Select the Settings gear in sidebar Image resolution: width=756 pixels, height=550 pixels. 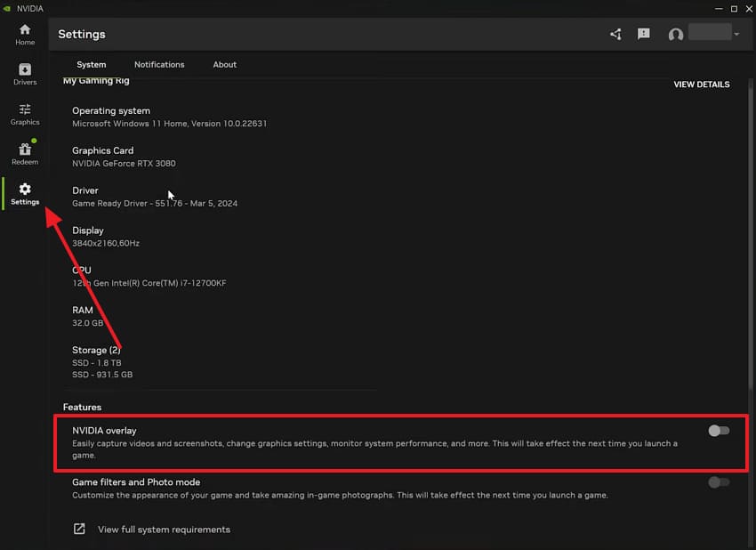click(25, 194)
